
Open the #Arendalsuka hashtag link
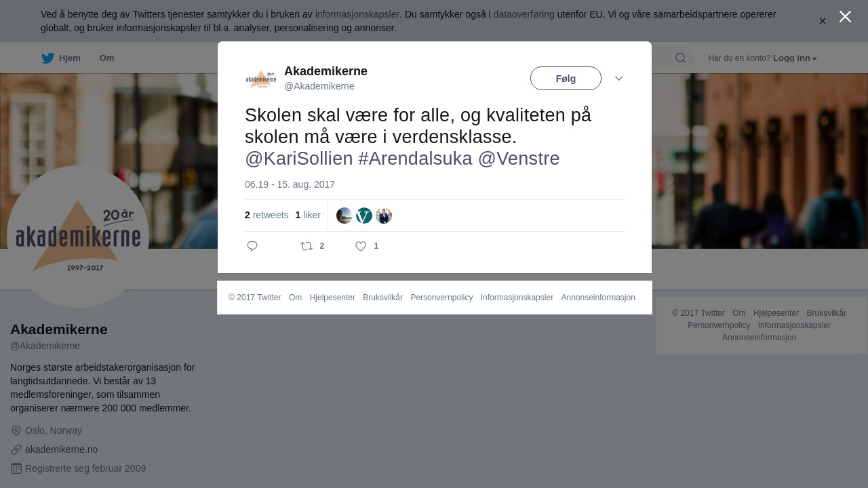click(415, 159)
